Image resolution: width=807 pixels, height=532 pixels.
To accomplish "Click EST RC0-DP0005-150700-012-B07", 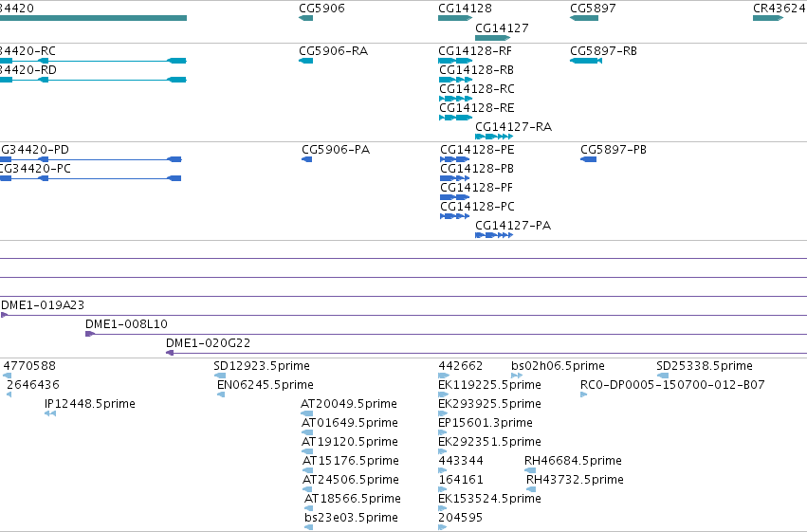I will tap(583, 394).
